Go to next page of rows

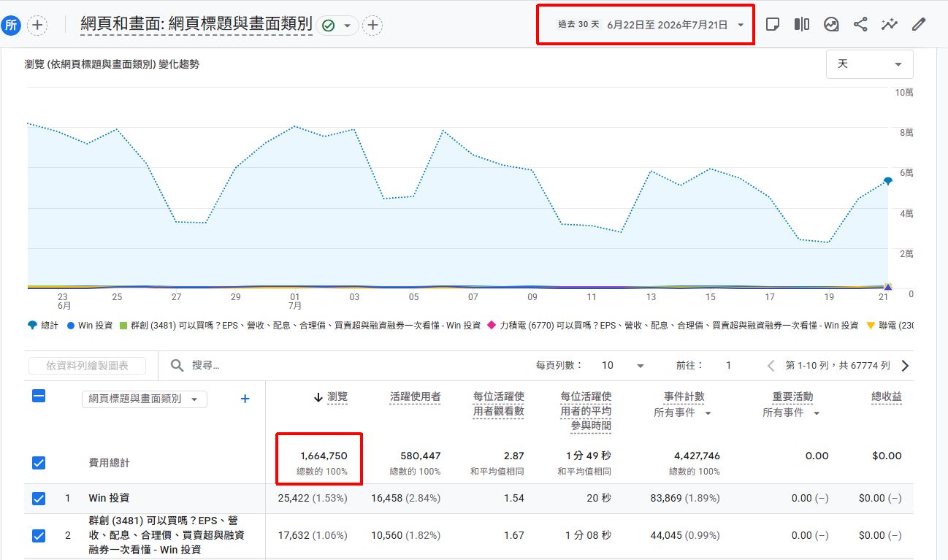(905, 365)
